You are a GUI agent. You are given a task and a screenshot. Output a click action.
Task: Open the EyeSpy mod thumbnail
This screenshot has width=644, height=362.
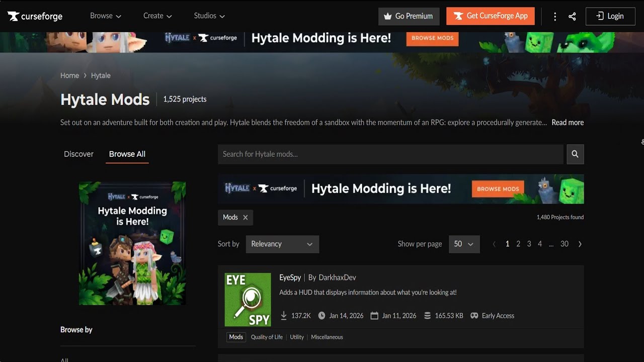point(248,300)
